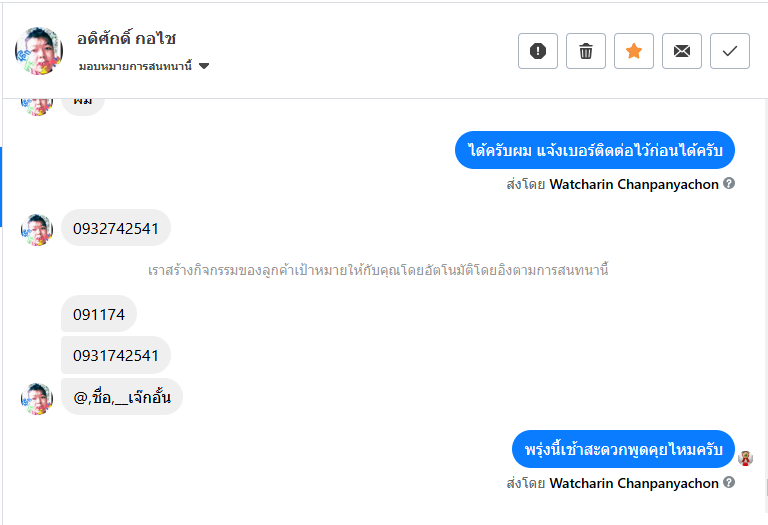This screenshot has height=525, width=768.
Task: Click the small seen-by avatar icon
Action: (x=745, y=458)
